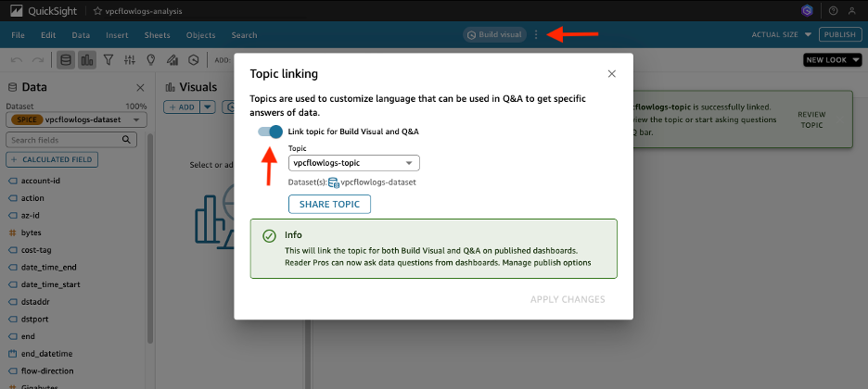Image resolution: width=868 pixels, height=389 pixels.
Task: Click the hexagon toolbar icon beside ADD
Action: coord(193,59)
